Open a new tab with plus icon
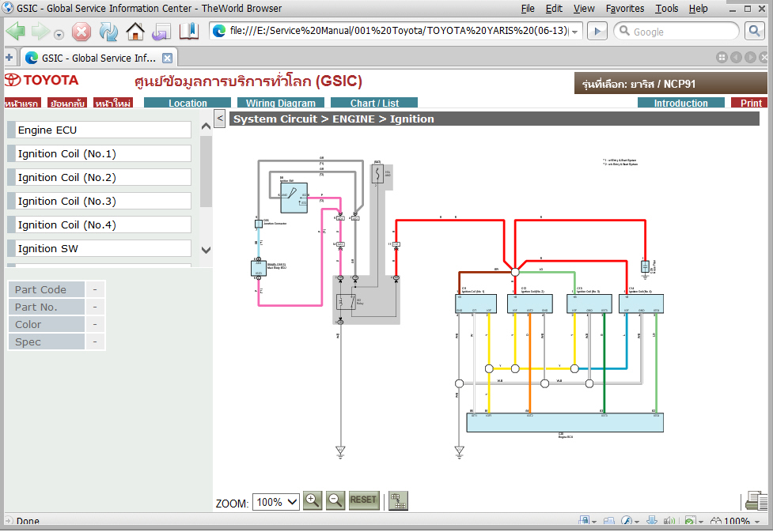The width and height of the screenshot is (773, 532). (x=9, y=58)
